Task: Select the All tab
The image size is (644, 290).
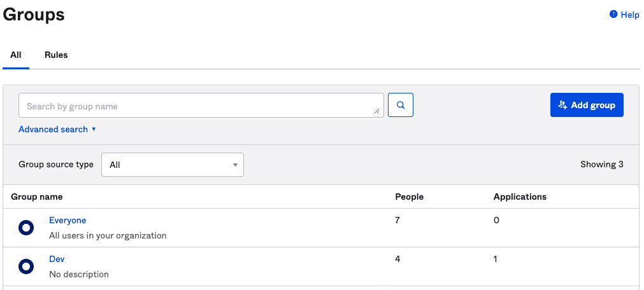Action: 16,55
